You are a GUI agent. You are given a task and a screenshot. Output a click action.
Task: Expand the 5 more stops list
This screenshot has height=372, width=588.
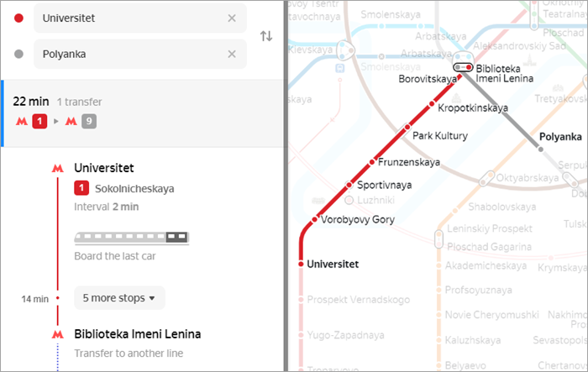119,298
